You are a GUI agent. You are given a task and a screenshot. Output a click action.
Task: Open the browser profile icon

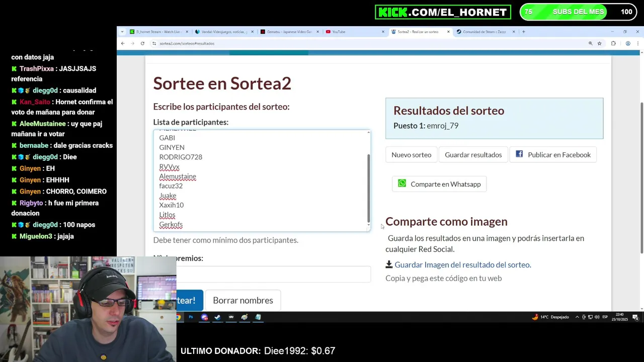coord(628,43)
